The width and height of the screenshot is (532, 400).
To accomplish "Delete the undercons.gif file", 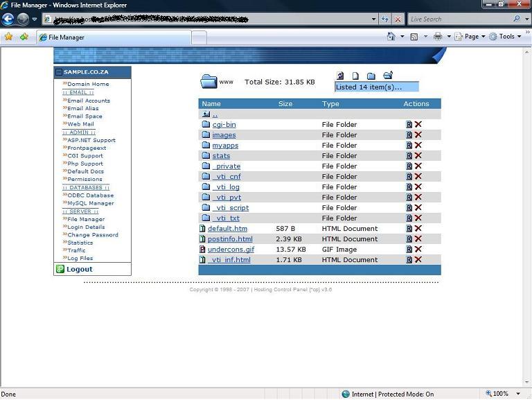I will pyautogui.click(x=418, y=250).
